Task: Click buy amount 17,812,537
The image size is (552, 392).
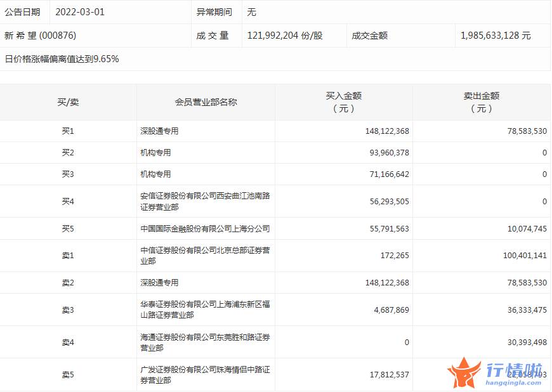Action: click(390, 375)
